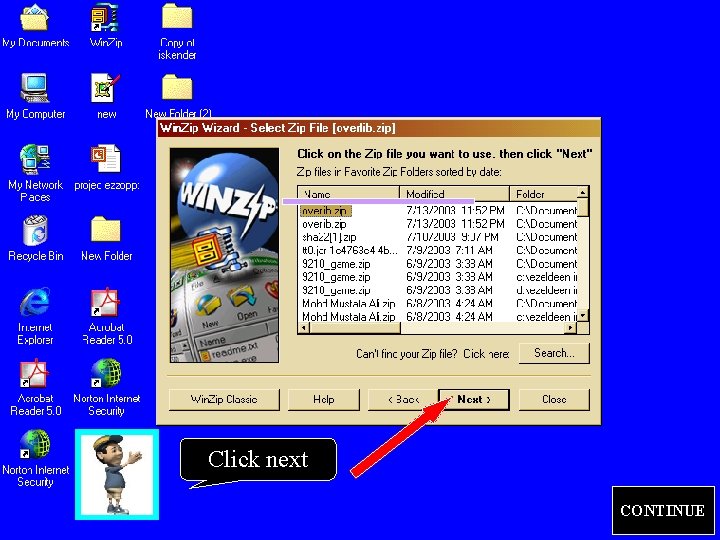Select the projec ezzopp presentation icon

(x=107, y=168)
